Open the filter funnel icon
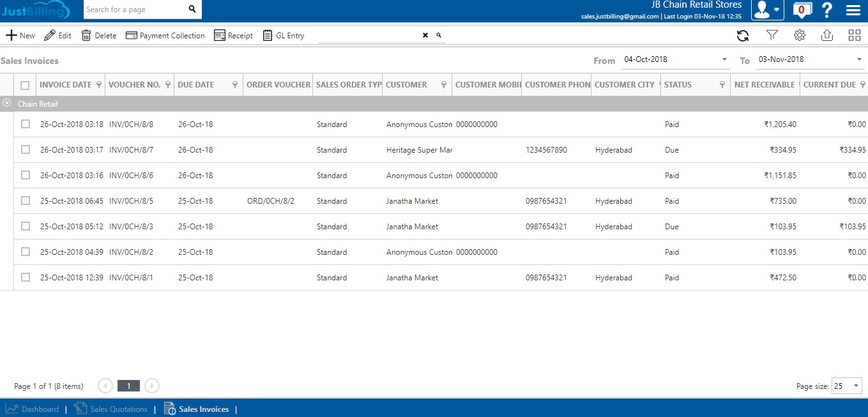 772,36
